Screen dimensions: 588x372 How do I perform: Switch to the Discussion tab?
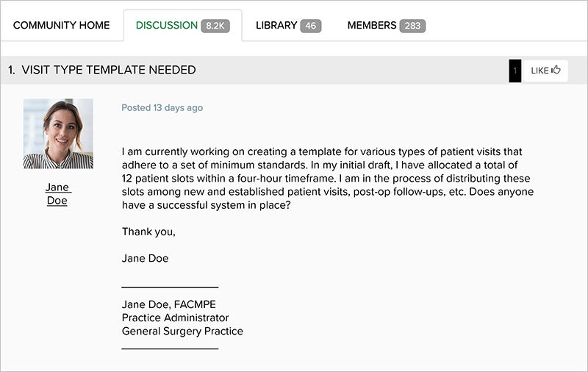[168, 26]
